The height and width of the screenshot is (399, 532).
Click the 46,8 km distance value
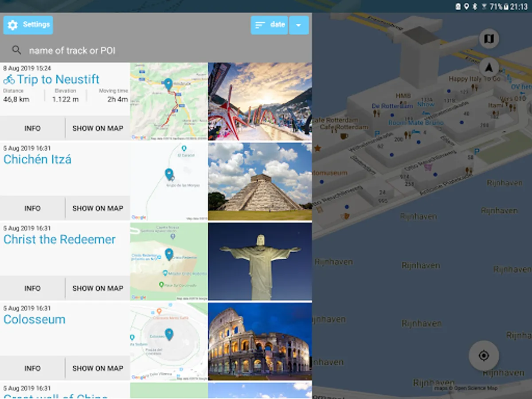[16, 99]
